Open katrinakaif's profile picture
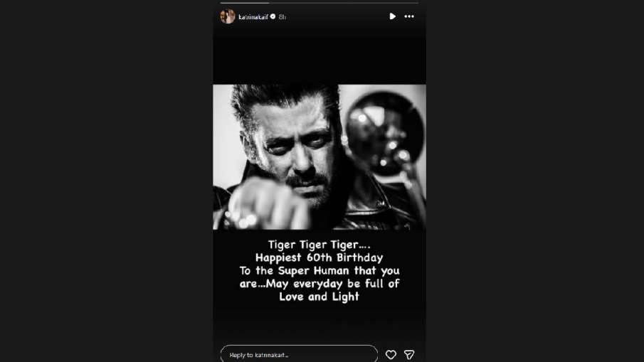 (227, 16)
